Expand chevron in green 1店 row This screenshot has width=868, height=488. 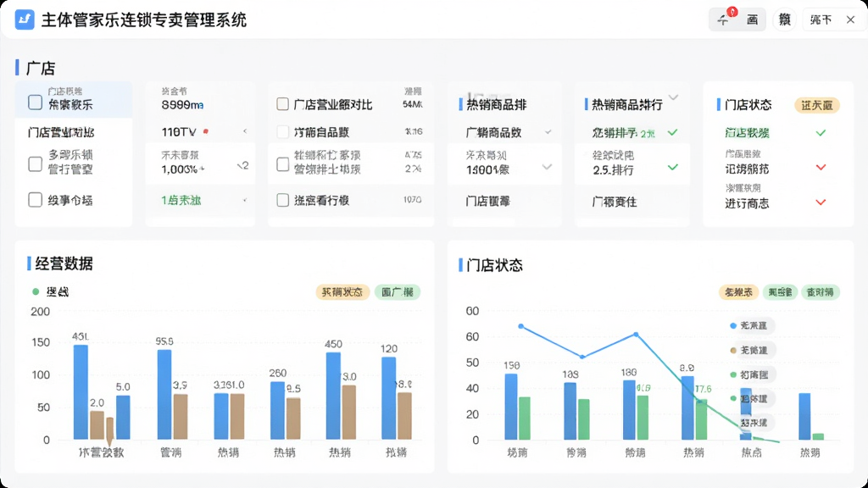(245, 200)
